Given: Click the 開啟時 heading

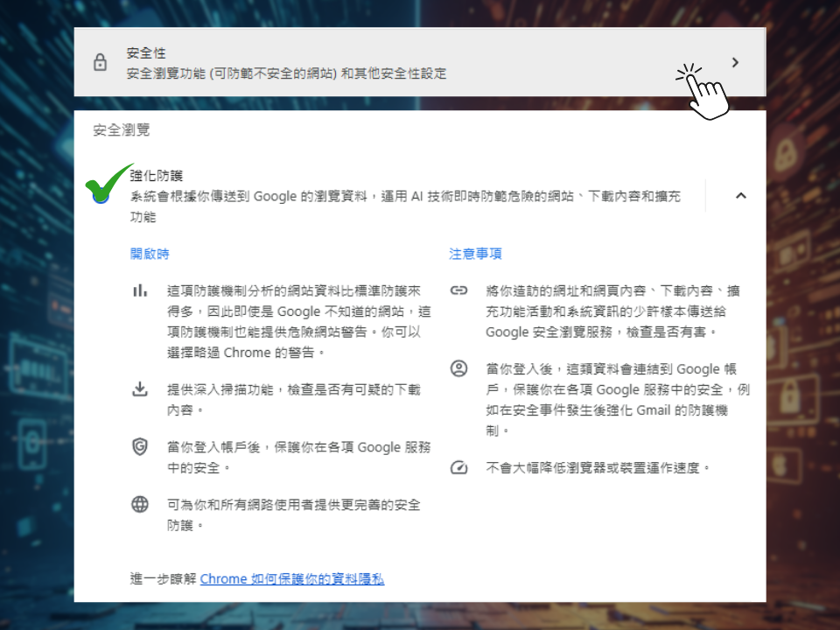Looking at the screenshot, I should coord(150,254).
